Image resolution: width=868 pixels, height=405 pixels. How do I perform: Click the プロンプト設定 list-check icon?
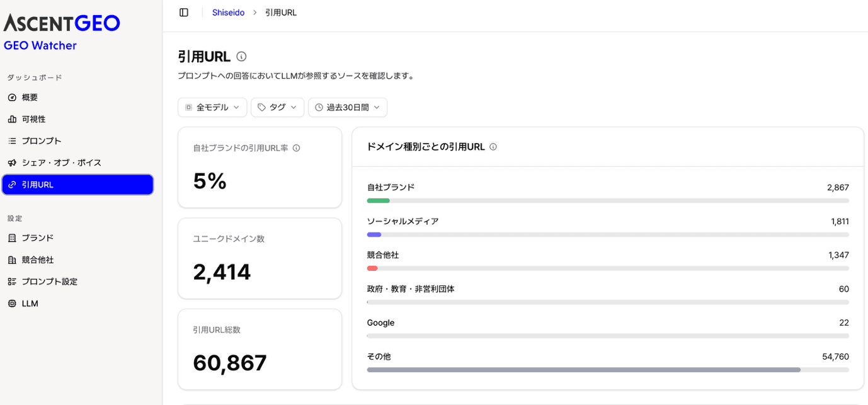tap(12, 282)
